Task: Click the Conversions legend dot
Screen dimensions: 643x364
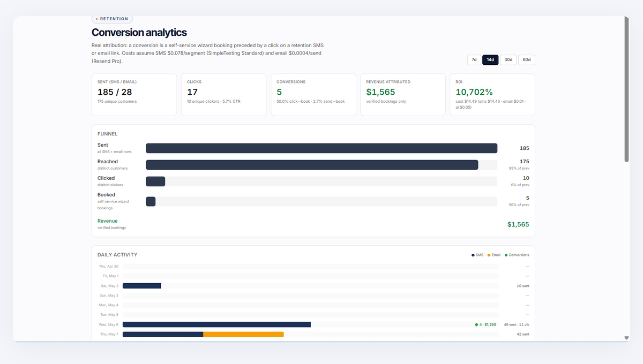Action: (x=506, y=255)
